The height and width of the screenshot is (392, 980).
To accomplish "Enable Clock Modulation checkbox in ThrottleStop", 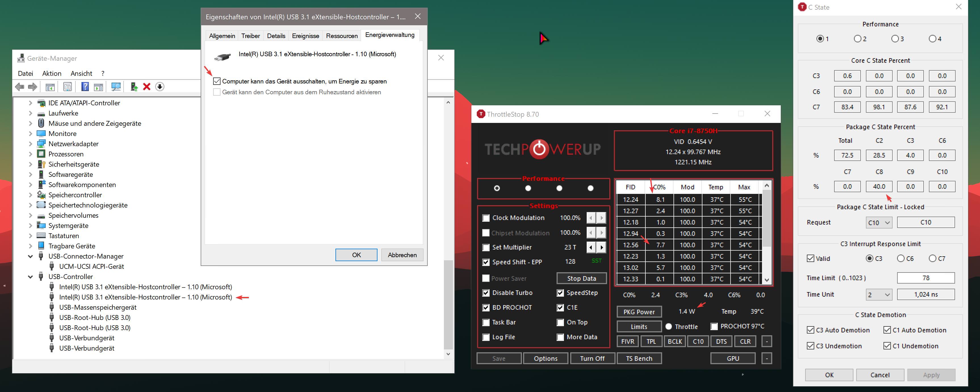I will tap(486, 218).
